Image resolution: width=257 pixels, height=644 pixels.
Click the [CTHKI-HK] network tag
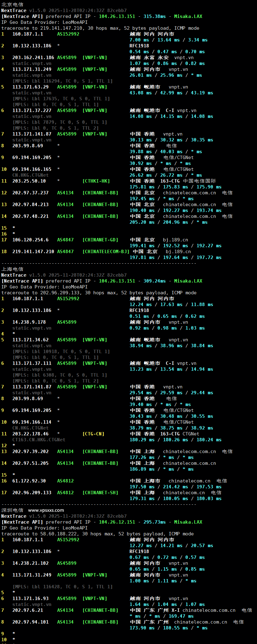point(96,181)
